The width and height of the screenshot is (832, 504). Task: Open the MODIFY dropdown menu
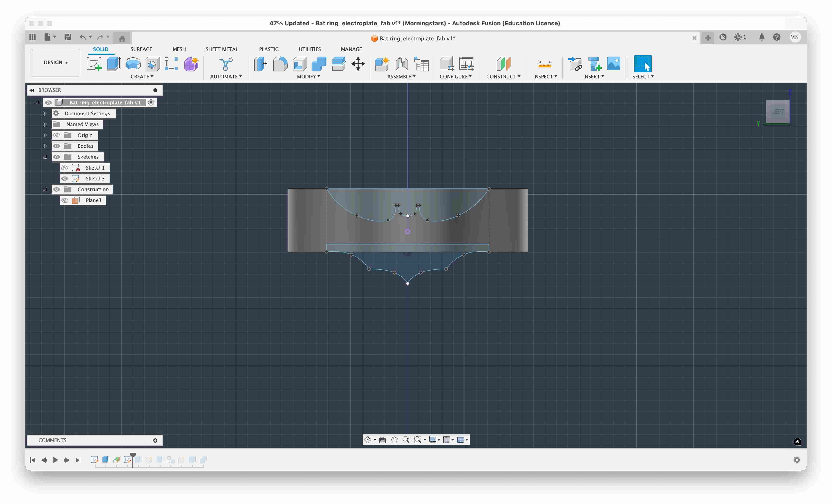tap(308, 77)
